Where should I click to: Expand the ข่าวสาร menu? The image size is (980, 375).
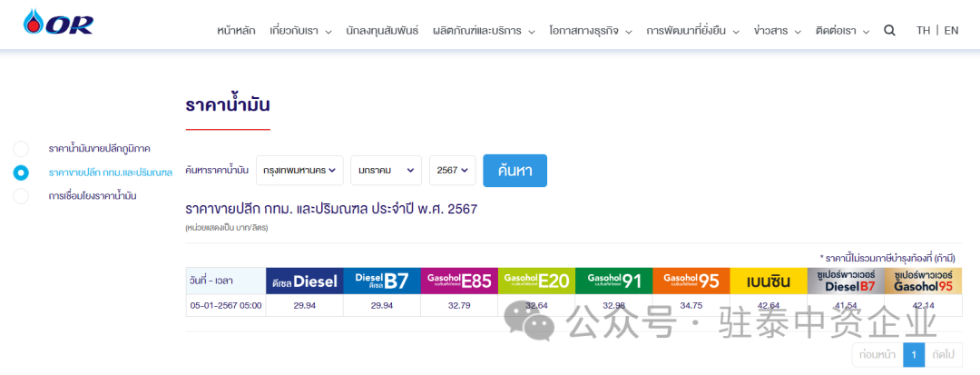pos(778,31)
